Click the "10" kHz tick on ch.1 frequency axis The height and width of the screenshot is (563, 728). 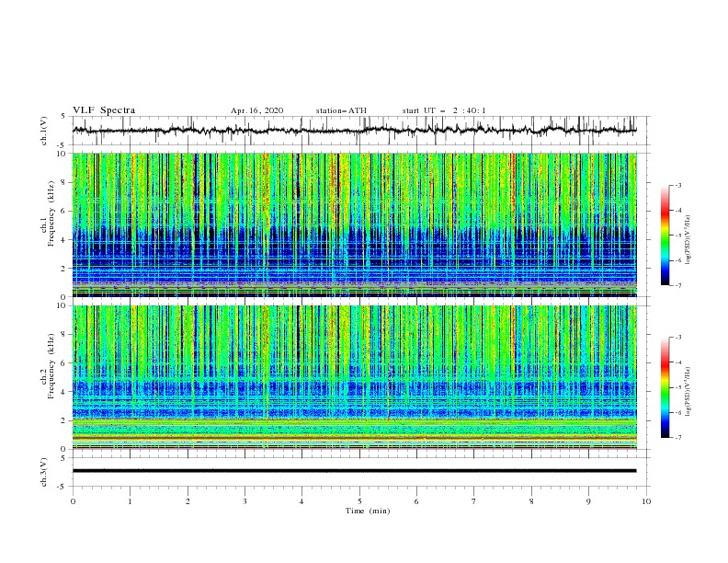(62, 154)
